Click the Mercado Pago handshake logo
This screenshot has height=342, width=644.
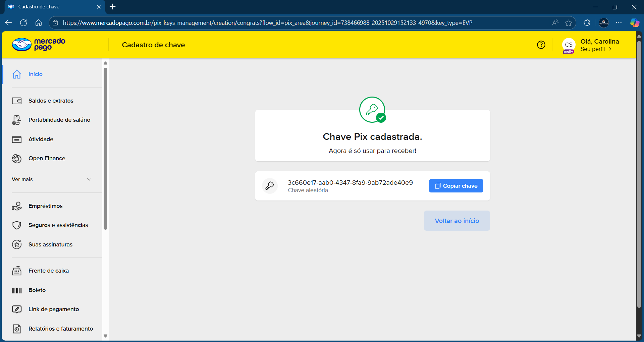click(22, 45)
